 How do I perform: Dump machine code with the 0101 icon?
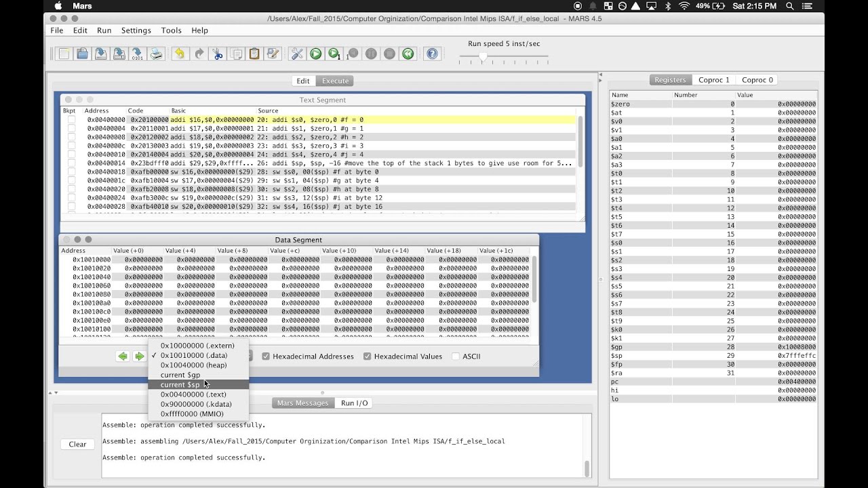pyautogui.click(x=137, y=54)
